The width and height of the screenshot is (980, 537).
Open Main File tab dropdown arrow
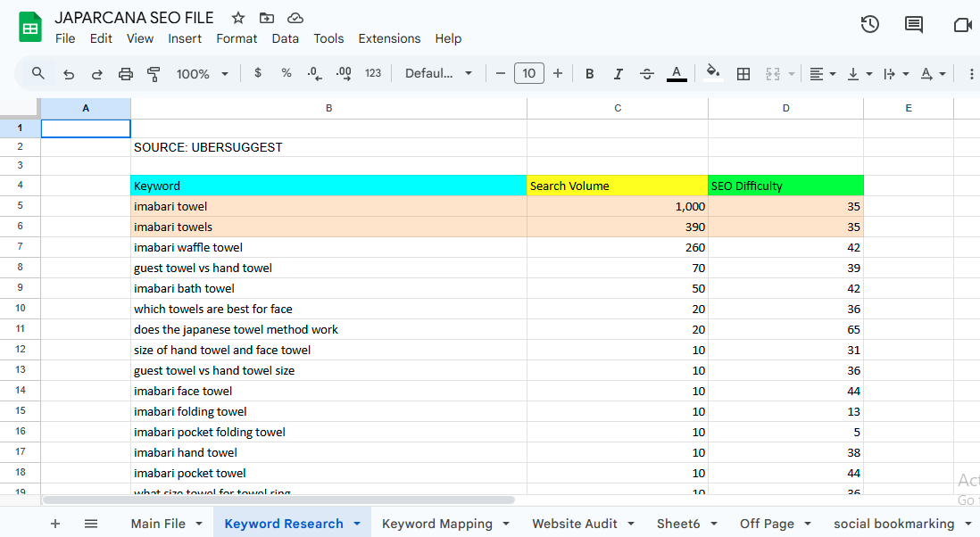pos(199,524)
